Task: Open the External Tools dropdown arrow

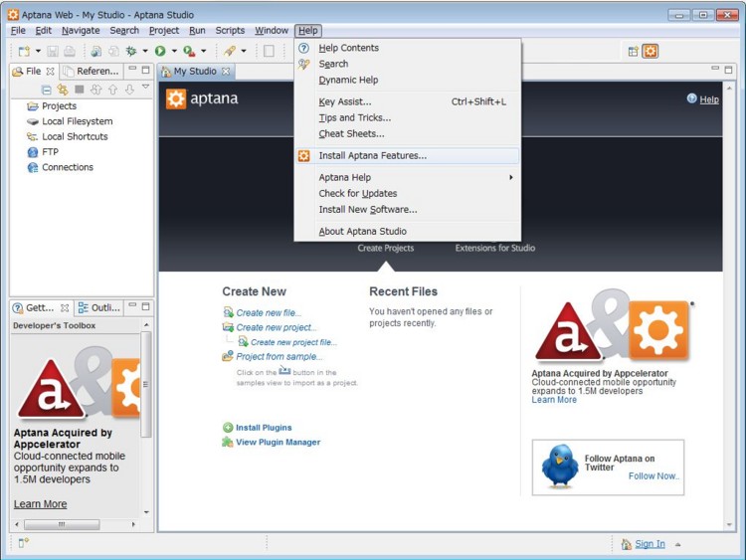Action: (x=204, y=51)
